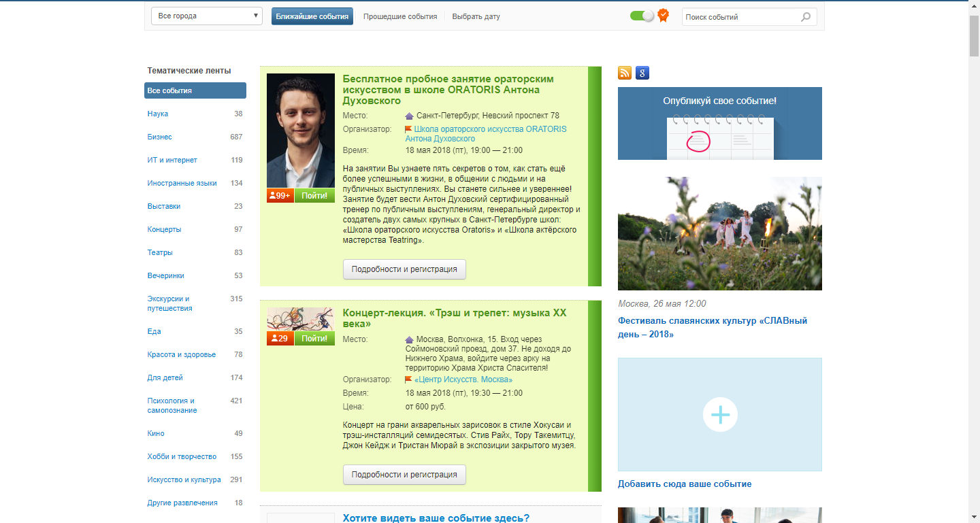
Task: Open Хобби и творчество category
Action: pyautogui.click(x=182, y=456)
